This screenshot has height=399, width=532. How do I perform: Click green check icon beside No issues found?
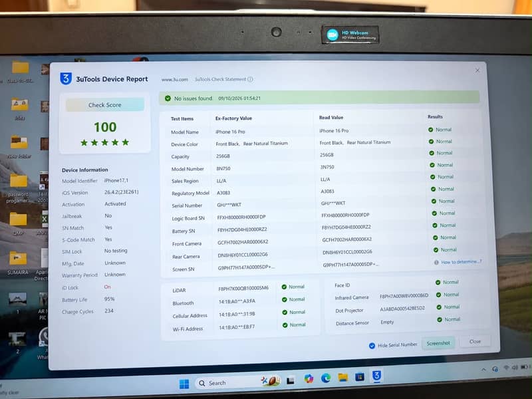[168, 98]
